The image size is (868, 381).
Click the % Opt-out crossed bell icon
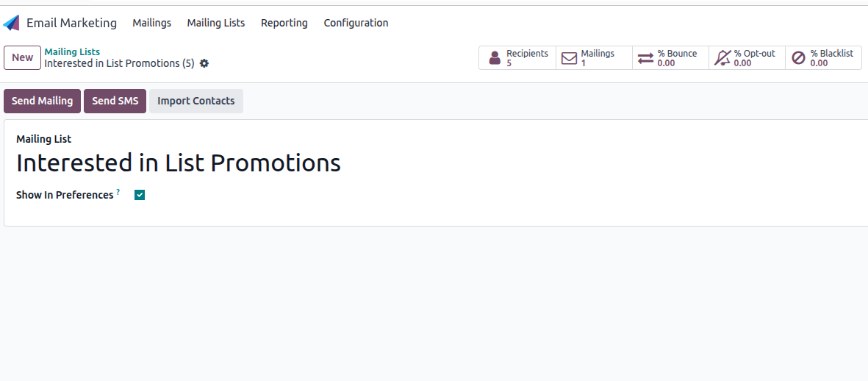pos(722,58)
